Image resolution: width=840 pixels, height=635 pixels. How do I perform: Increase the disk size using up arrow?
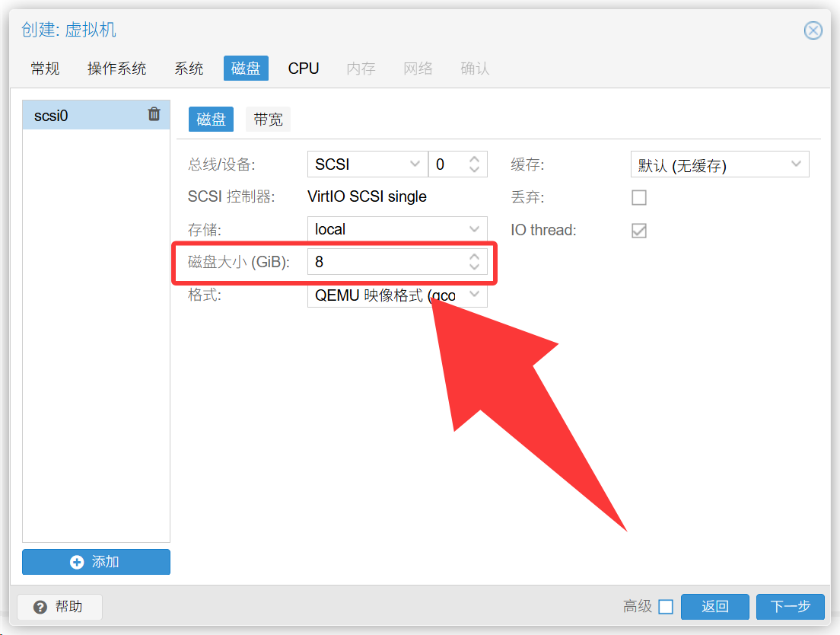(x=475, y=257)
